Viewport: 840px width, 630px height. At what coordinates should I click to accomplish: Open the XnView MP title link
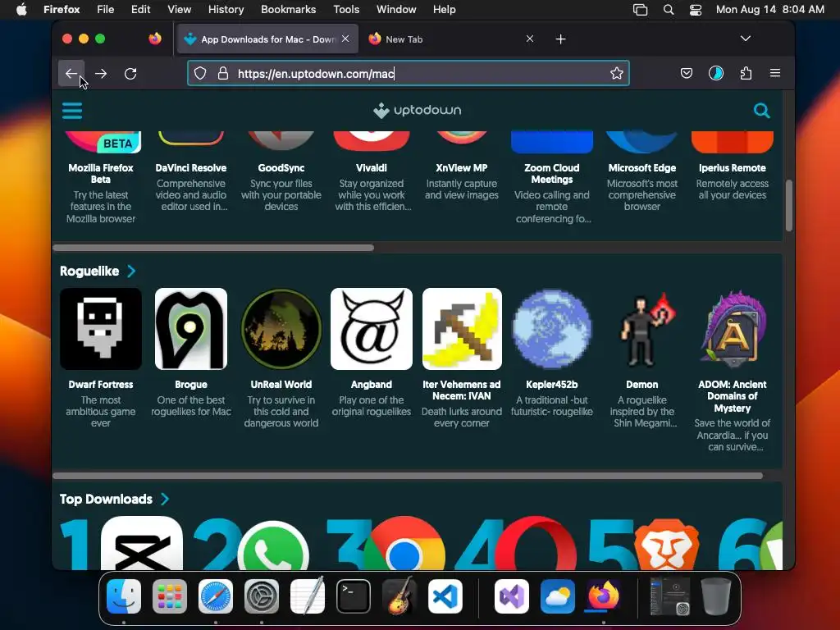click(462, 167)
